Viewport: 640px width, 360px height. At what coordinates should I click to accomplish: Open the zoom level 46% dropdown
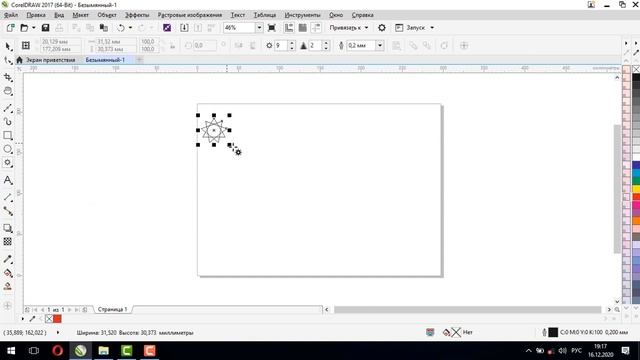click(x=259, y=28)
